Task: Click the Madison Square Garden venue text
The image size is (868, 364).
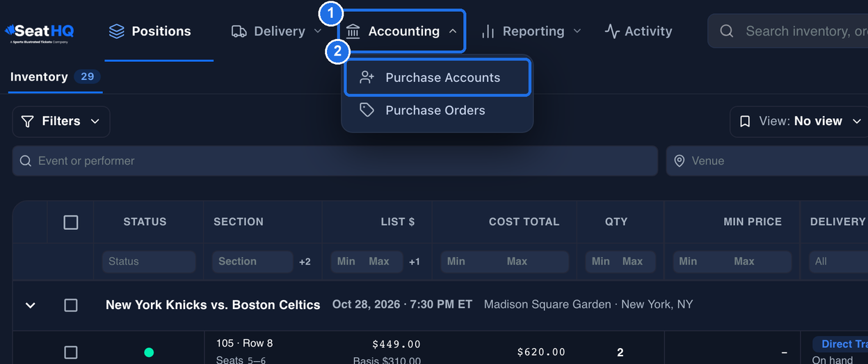Action: coord(588,304)
